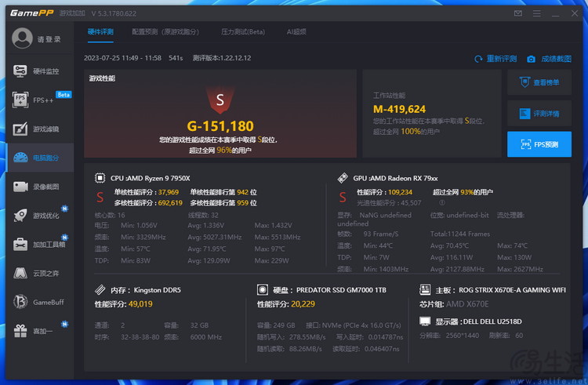The width and height of the screenshot is (588, 385).
Task: Click 评测详情 button
Action: [539, 113]
